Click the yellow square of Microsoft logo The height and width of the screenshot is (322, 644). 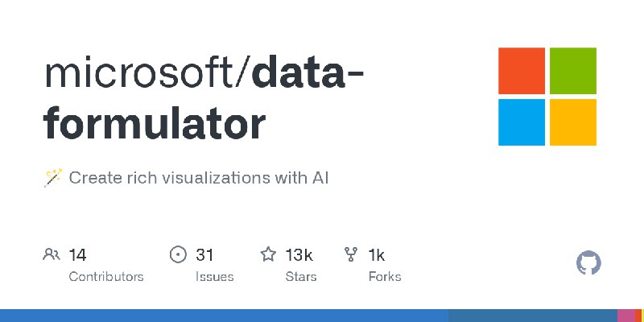[573, 122]
